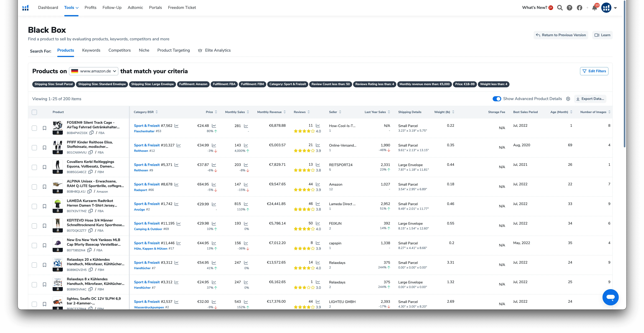Click the Facebook icon in header
The width and height of the screenshot is (644, 333).
[x=579, y=8]
